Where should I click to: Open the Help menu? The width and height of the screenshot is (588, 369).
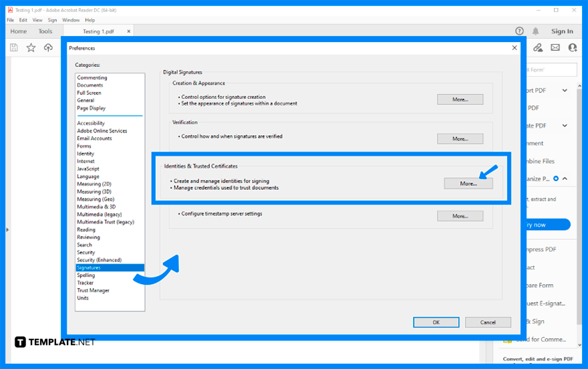(90, 20)
